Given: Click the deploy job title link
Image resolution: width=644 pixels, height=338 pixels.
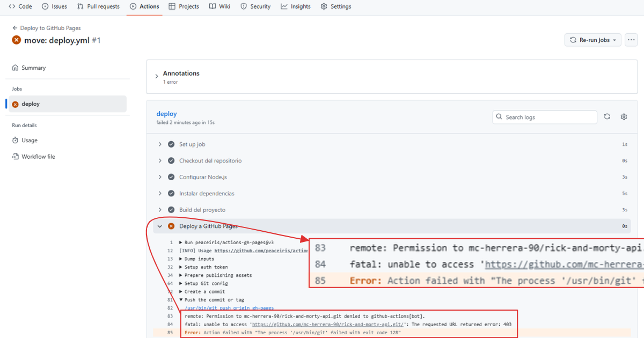Looking at the screenshot, I should click(x=166, y=114).
